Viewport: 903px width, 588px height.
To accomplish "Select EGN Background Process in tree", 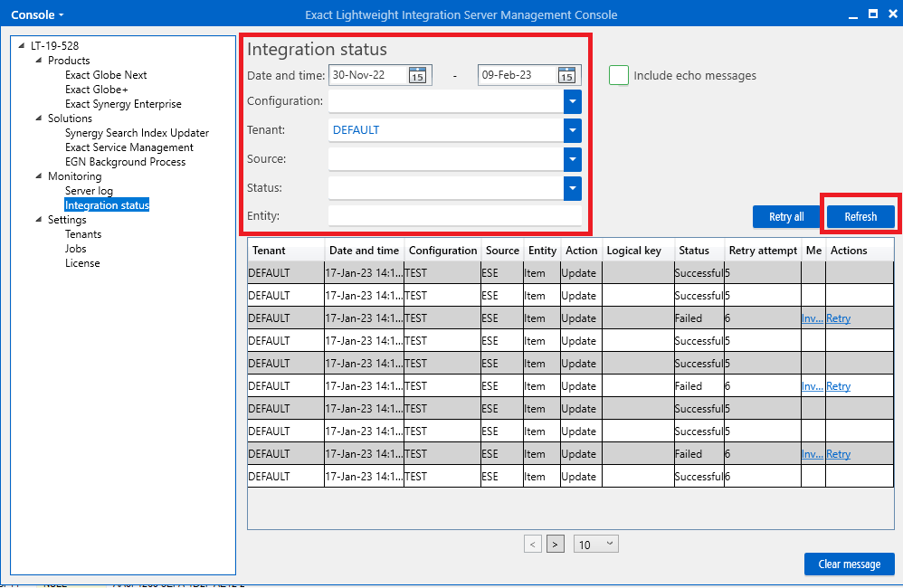I will pos(125,162).
